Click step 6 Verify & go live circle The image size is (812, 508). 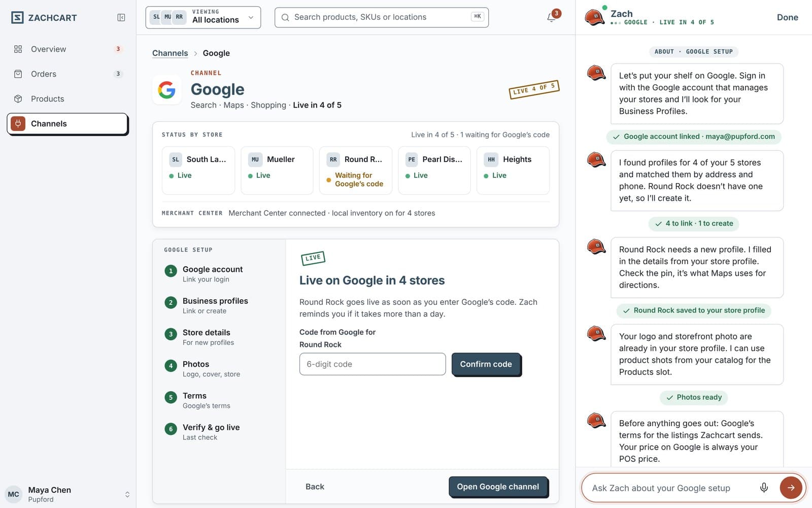[171, 429]
